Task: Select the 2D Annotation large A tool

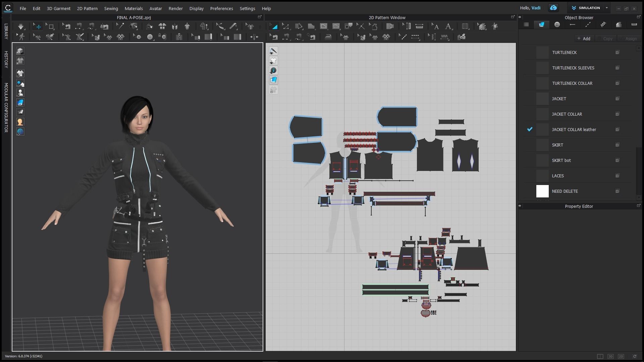Action: coord(448,26)
